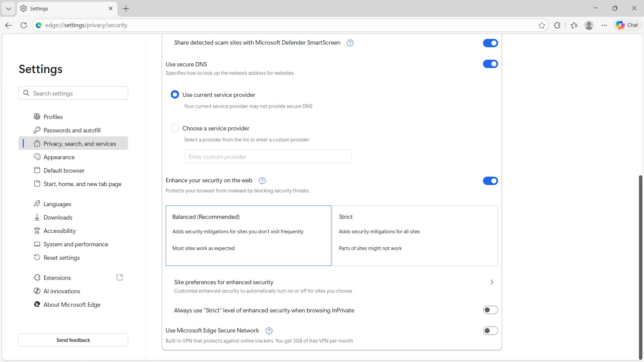Click the Copilot Chat icon
The image size is (644, 362).
tap(627, 25)
